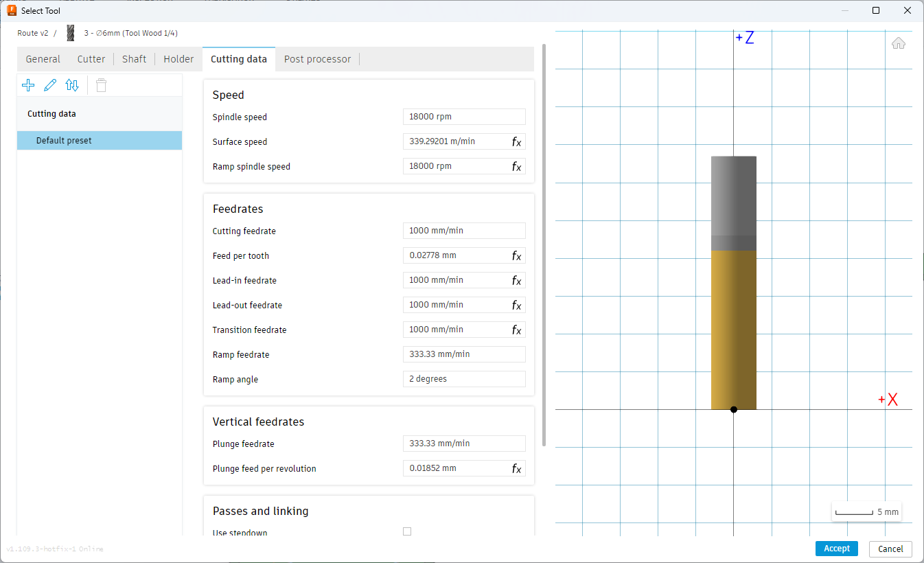
Task: Click the Ramp feedrate field
Action: (464, 354)
